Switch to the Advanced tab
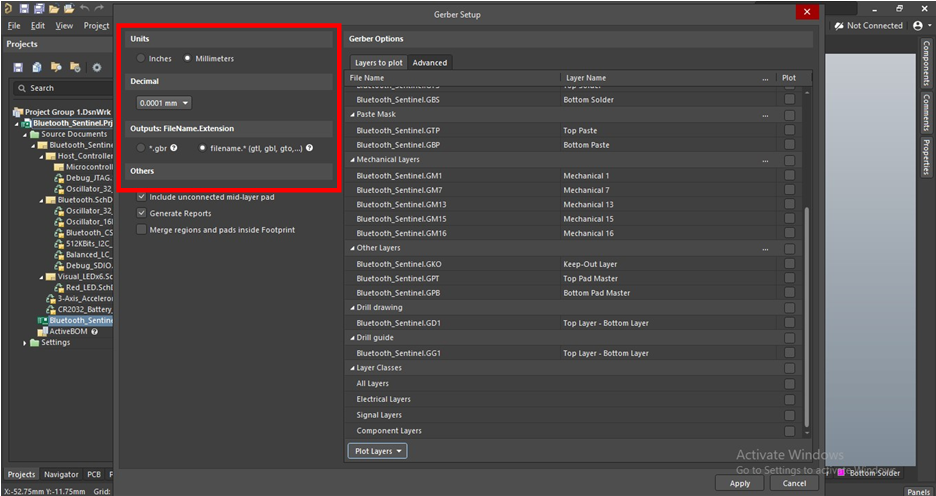The image size is (936, 496). pos(430,63)
